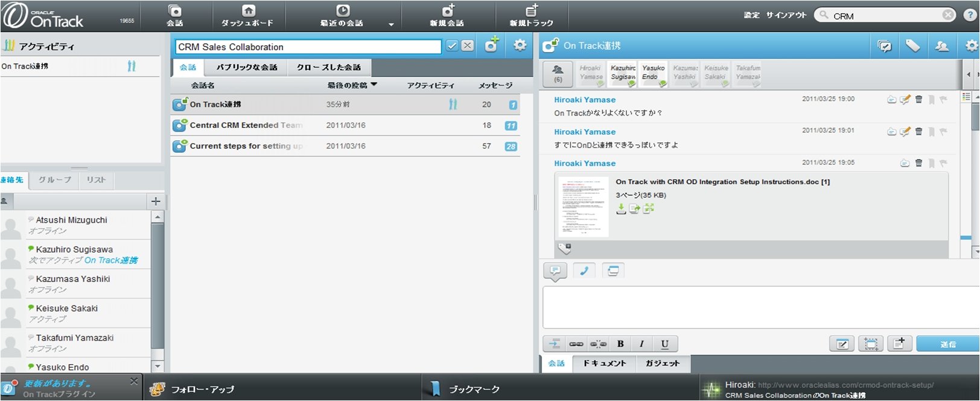This screenshot has height=401, width=980.
Task: Delete the 19:05 message trash icon
Action: click(918, 163)
